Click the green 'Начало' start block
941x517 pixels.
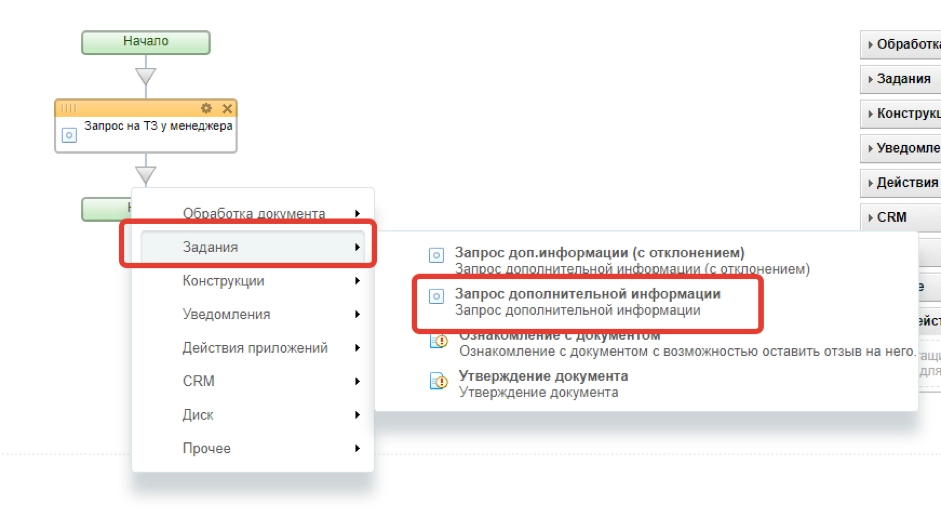click(x=146, y=42)
